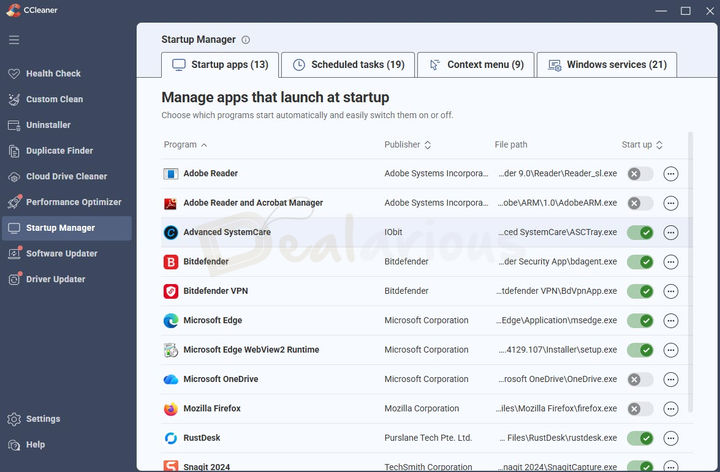The width and height of the screenshot is (720, 472).
Task: Enable Microsoft OneDrive startup toggle
Action: (640, 380)
